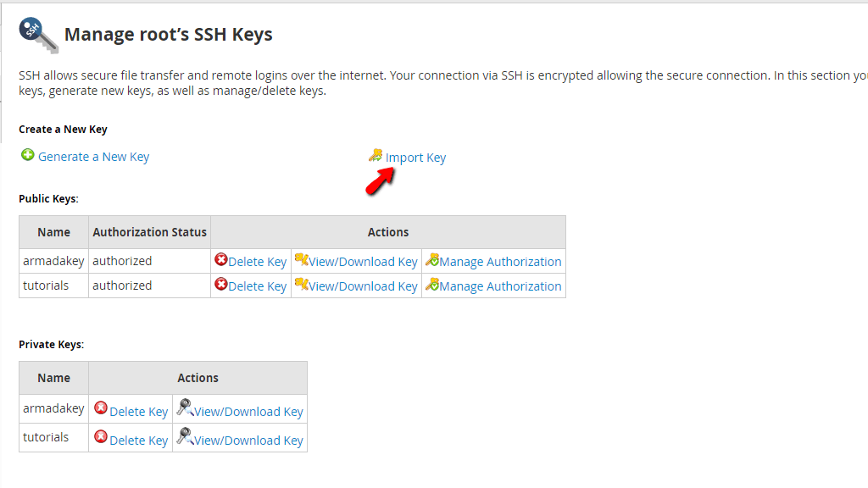Image resolution: width=868 pixels, height=488 pixels.
Task: Open Generate a New Key link
Action: [93, 157]
